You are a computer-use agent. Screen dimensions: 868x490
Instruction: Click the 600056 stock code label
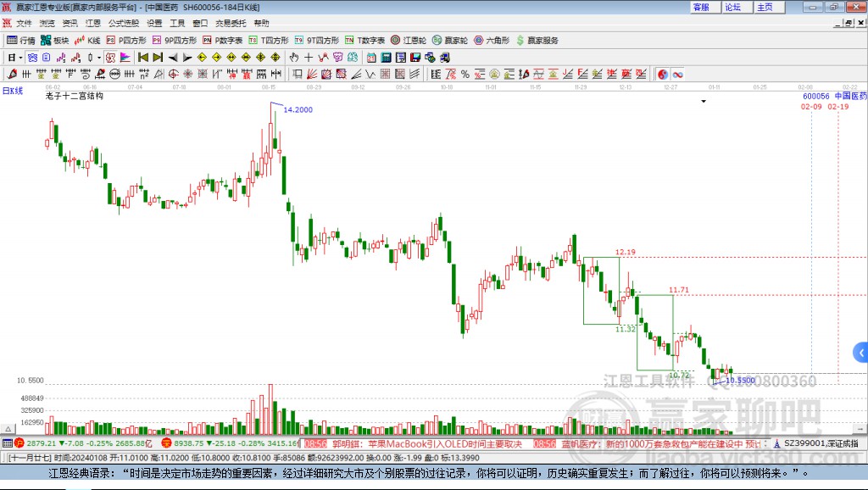pos(816,97)
